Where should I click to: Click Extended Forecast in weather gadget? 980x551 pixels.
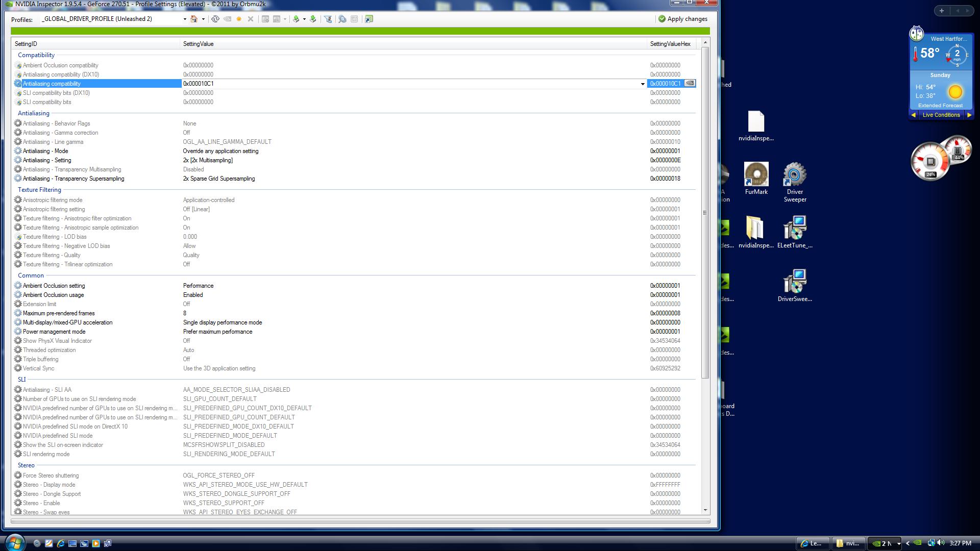pyautogui.click(x=940, y=106)
